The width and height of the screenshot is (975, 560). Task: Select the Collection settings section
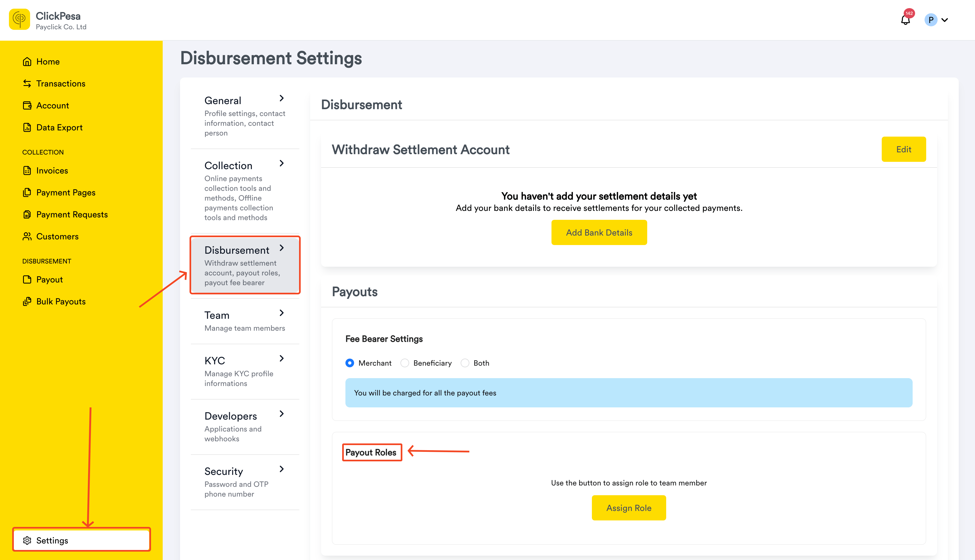(245, 191)
